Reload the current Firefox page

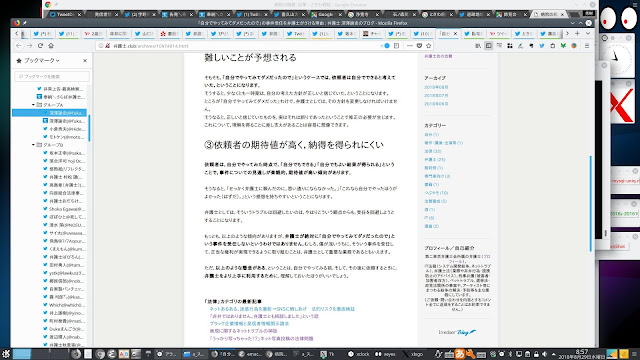(40, 46)
